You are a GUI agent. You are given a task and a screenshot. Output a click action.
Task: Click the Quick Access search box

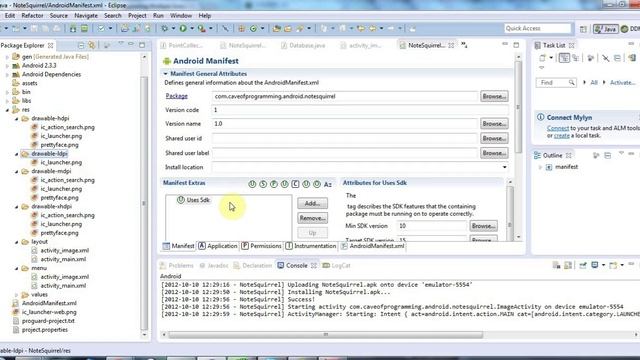tap(538, 28)
